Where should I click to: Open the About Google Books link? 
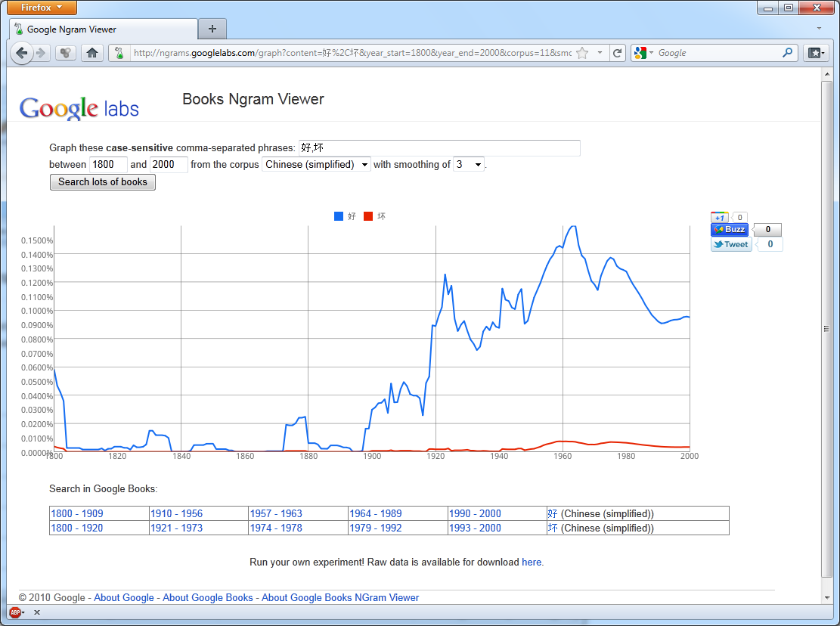click(208, 597)
